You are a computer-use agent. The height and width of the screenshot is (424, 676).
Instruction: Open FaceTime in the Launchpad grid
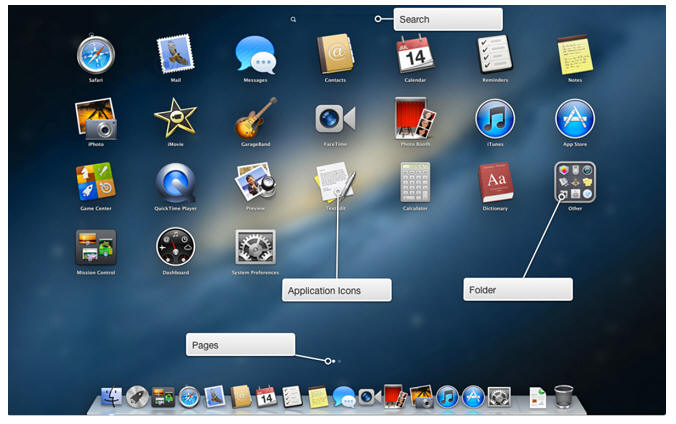335,118
